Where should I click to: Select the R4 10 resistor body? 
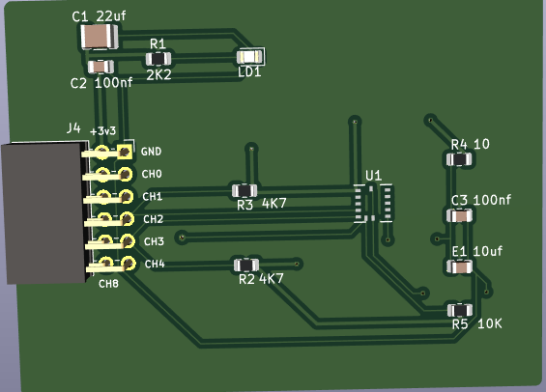click(459, 159)
